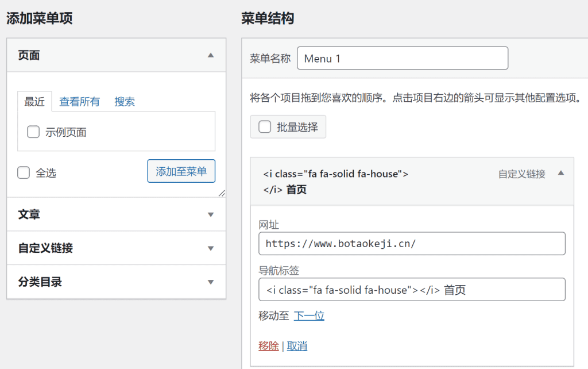Enable the 批量选择 checkbox
The image size is (588, 369).
point(265,127)
